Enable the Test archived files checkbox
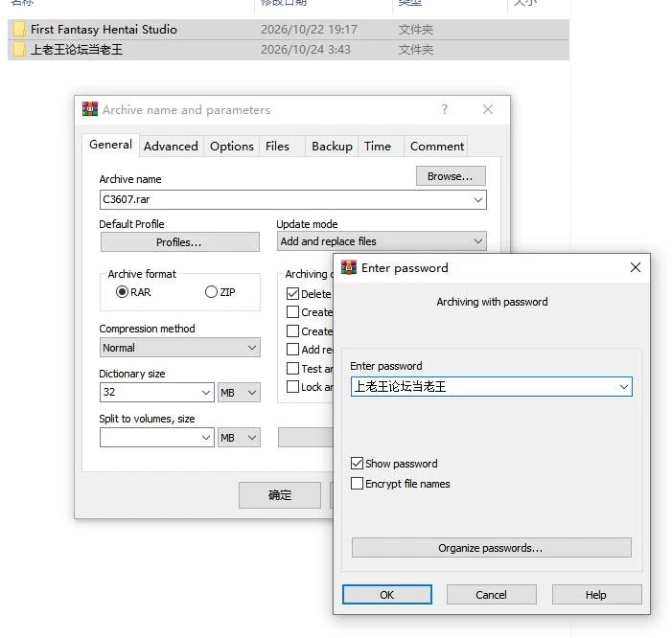This screenshot has height=638, width=672. tap(292, 368)
